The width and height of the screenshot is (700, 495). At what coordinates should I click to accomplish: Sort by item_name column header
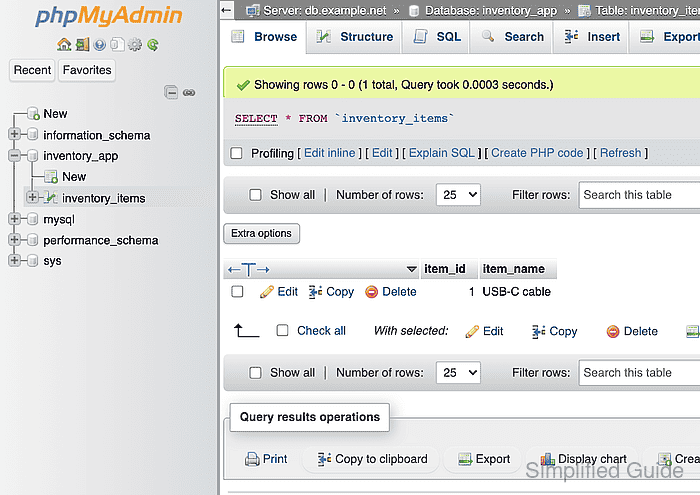tap(513, 269)
